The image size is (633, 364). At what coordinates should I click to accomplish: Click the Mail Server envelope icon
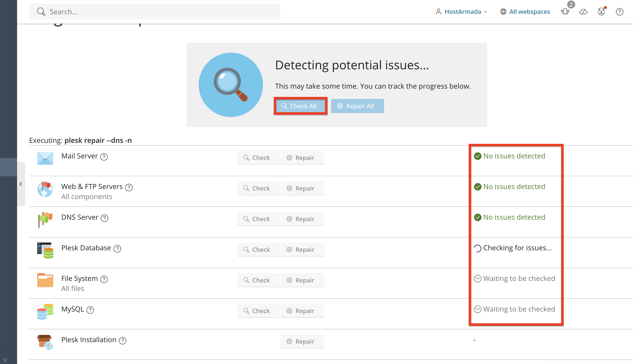pos(45,158)
